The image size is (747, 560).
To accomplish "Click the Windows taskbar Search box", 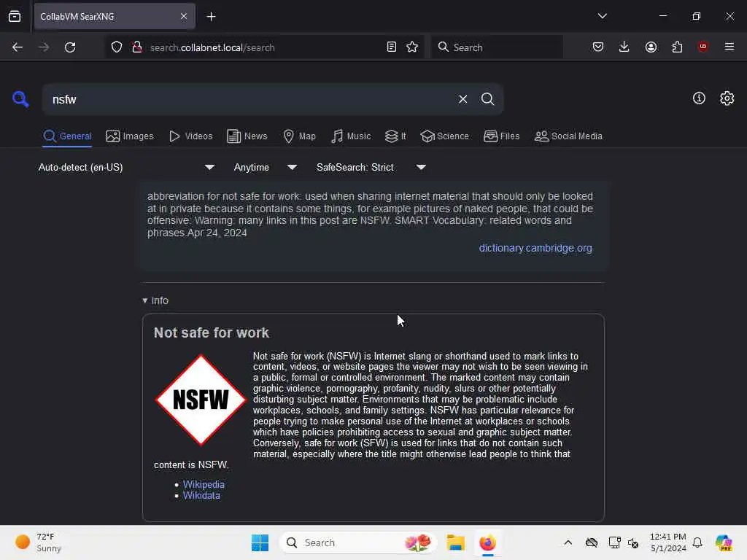I will (358, 542).
